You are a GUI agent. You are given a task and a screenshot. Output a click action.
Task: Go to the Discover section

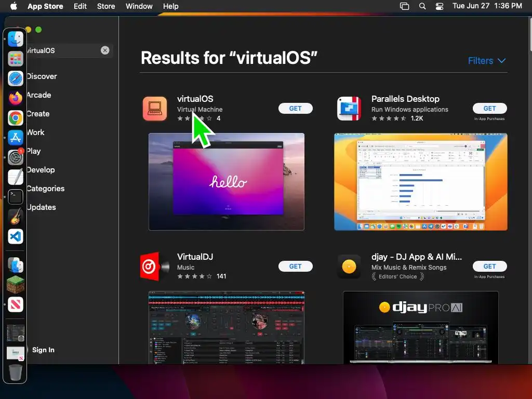42,76
